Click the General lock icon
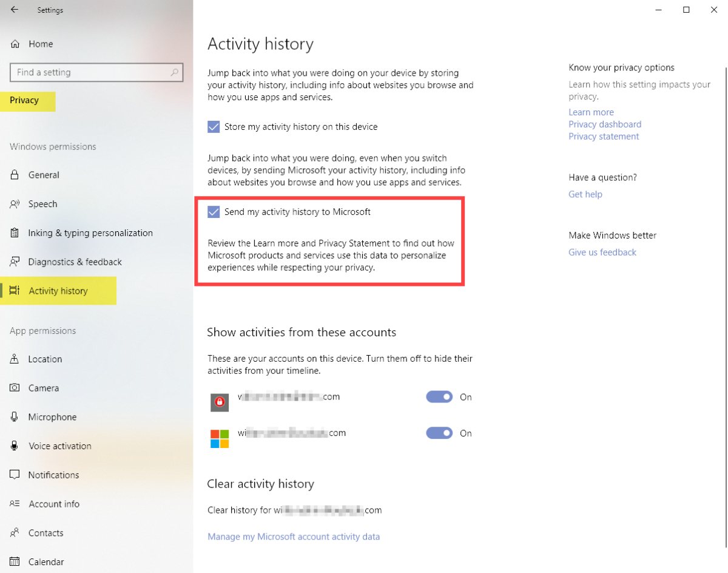Screen dimensions: 728x573 coord(15,175)
